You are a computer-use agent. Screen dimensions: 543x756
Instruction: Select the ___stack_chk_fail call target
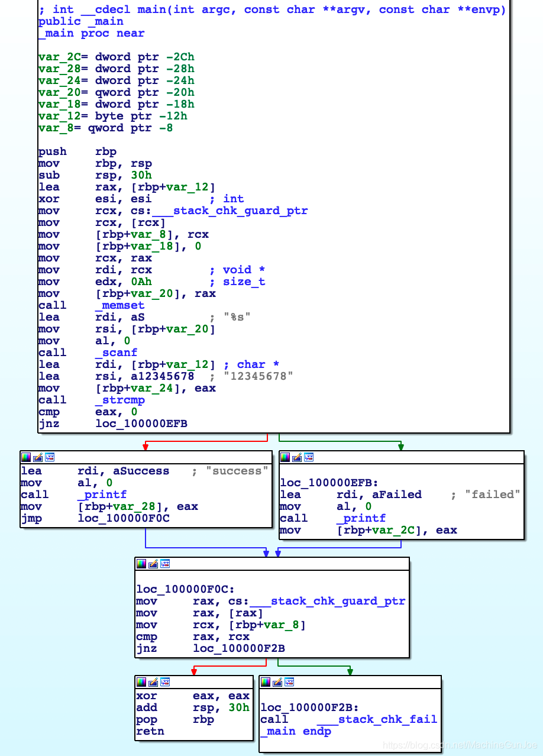tap(377, 719)
